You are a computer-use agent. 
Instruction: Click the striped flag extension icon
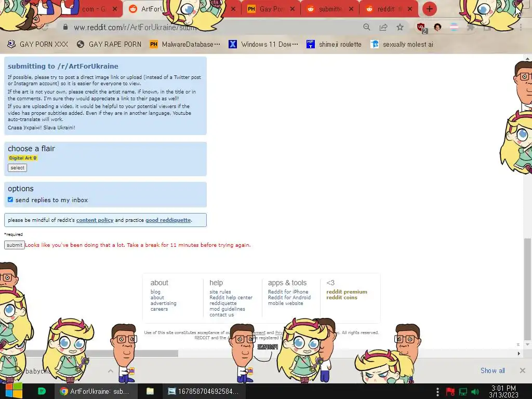(454, 27)
